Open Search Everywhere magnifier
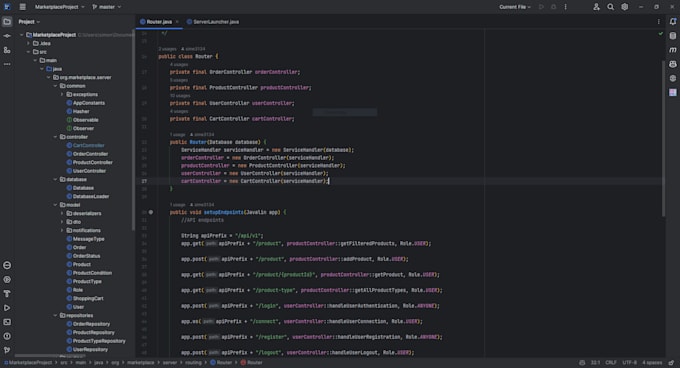Image resolution: width=680 pixels, height=368 pixels. 611,7
